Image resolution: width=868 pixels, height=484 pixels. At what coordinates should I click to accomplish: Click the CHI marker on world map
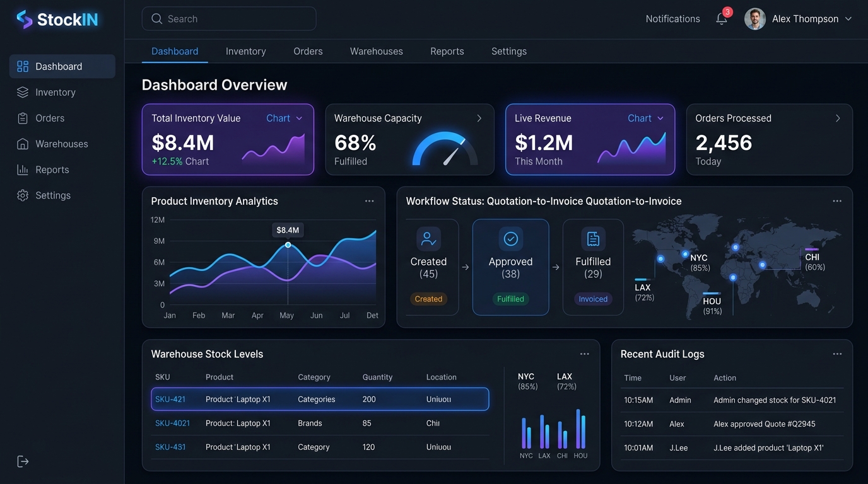[762, 265]
